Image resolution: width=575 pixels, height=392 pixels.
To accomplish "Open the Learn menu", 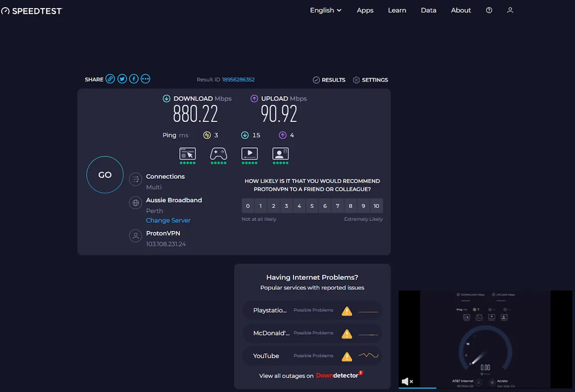I will tap(397, 10).
